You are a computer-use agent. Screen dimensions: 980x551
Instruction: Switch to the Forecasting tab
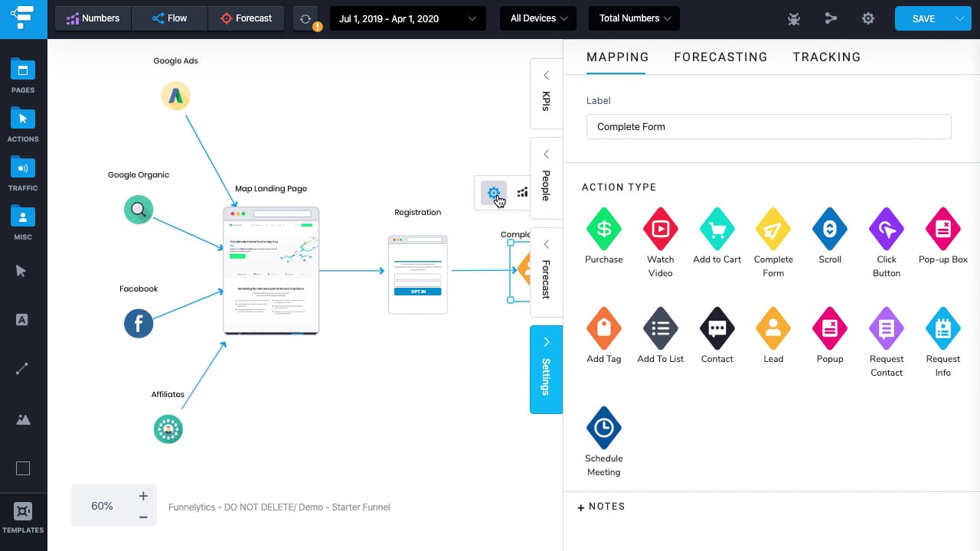point(720,57)
